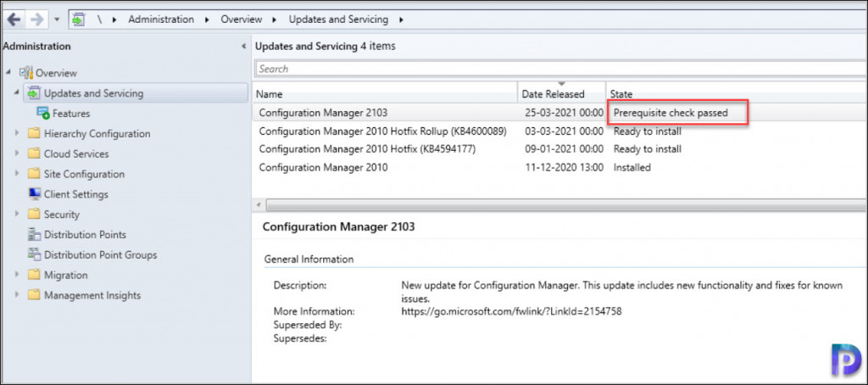Select the 2010 Hotfix Rollup KB4600089 row
868x385 pixels.
[x=560, y=131]
